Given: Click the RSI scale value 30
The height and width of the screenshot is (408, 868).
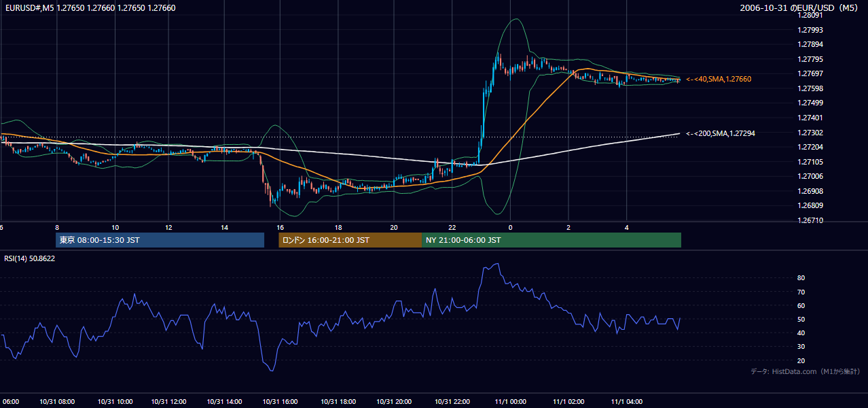Looking at the screenshot, I should tap(801, 347).
